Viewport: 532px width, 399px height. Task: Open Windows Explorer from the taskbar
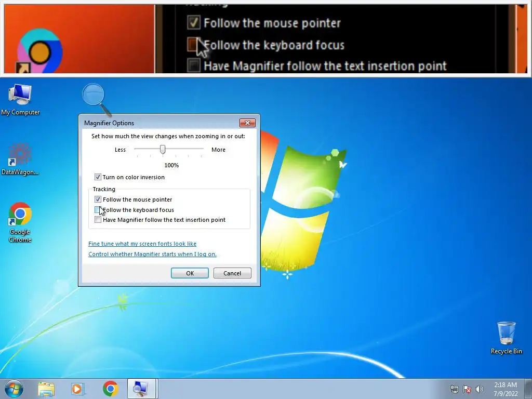click(x=46, y=389)
